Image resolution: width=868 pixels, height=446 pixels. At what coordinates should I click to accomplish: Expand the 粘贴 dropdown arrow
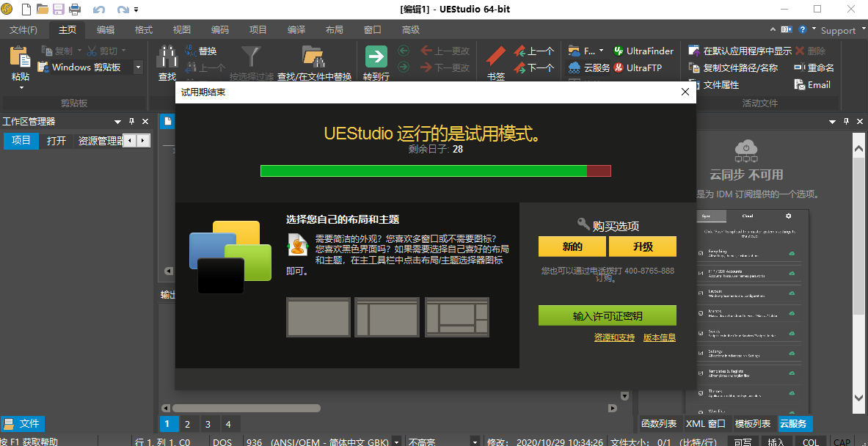[21, 88]
